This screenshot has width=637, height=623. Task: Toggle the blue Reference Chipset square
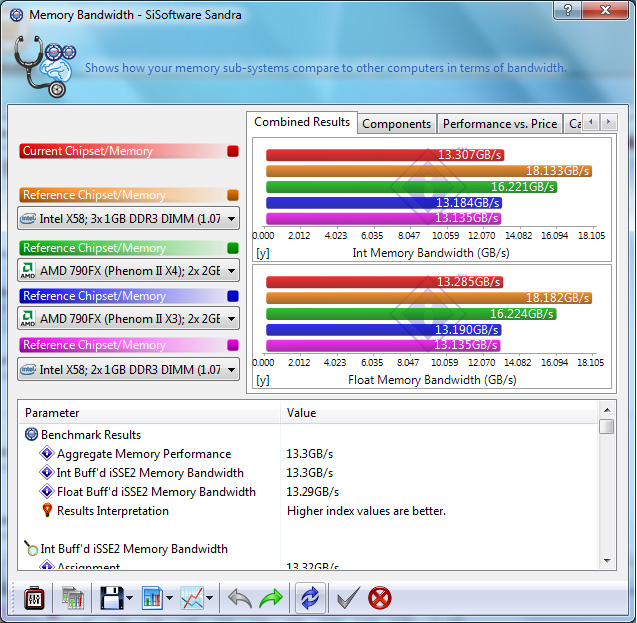[x=233, y=296]
